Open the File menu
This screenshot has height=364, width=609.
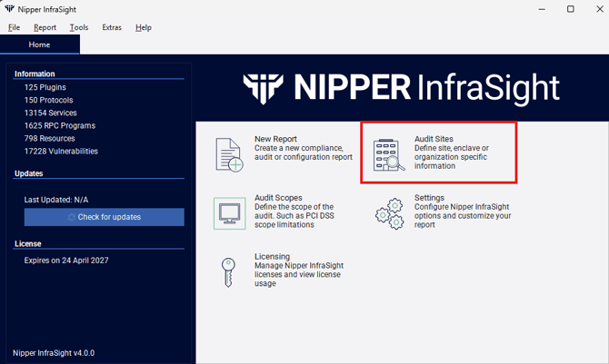point(15,27)
